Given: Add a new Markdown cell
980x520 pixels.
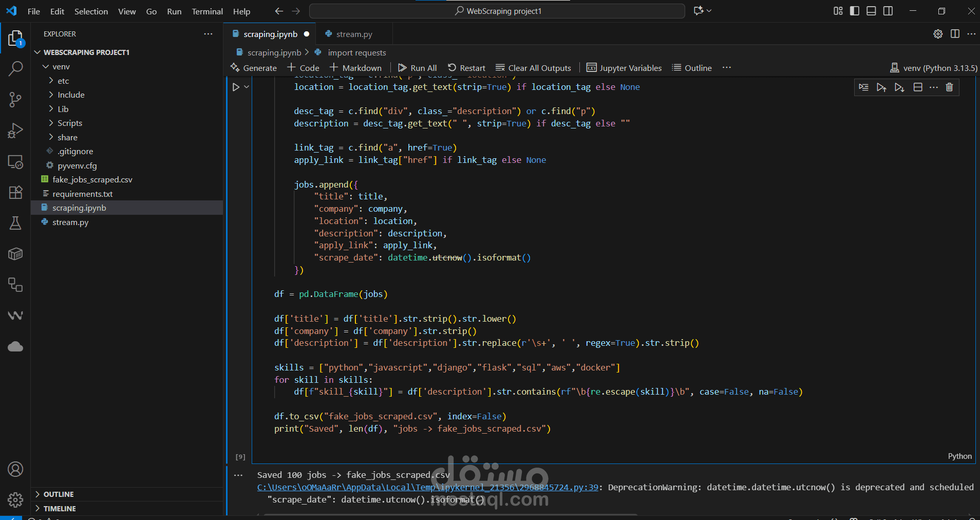Looking at the screenshot, I should coord(355,68).
